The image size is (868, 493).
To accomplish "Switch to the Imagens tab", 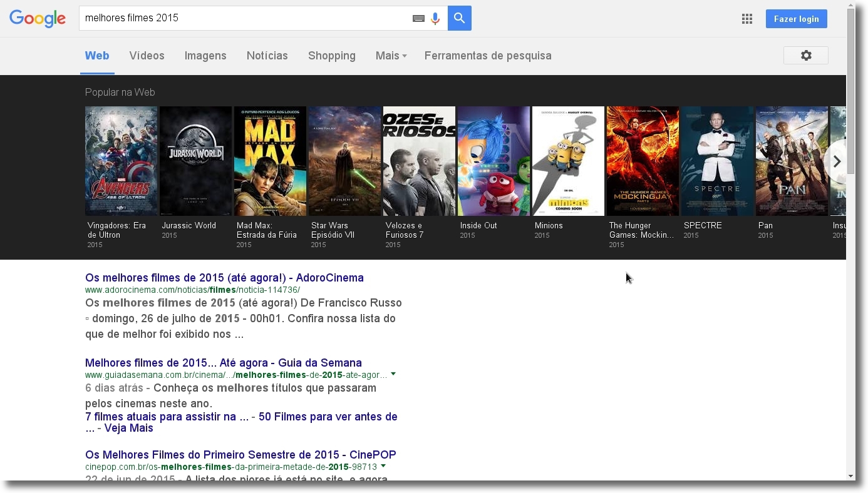I will tap(205, 56).
